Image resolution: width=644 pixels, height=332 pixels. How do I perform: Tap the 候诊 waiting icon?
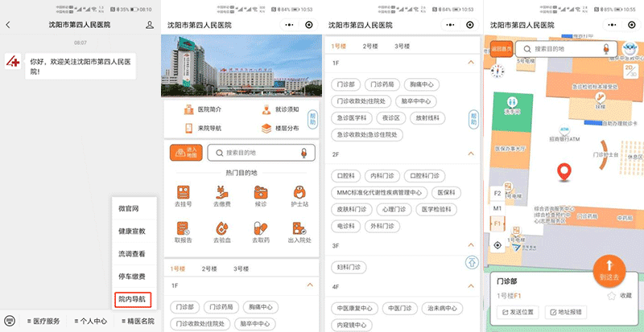(x=261, y=192)
